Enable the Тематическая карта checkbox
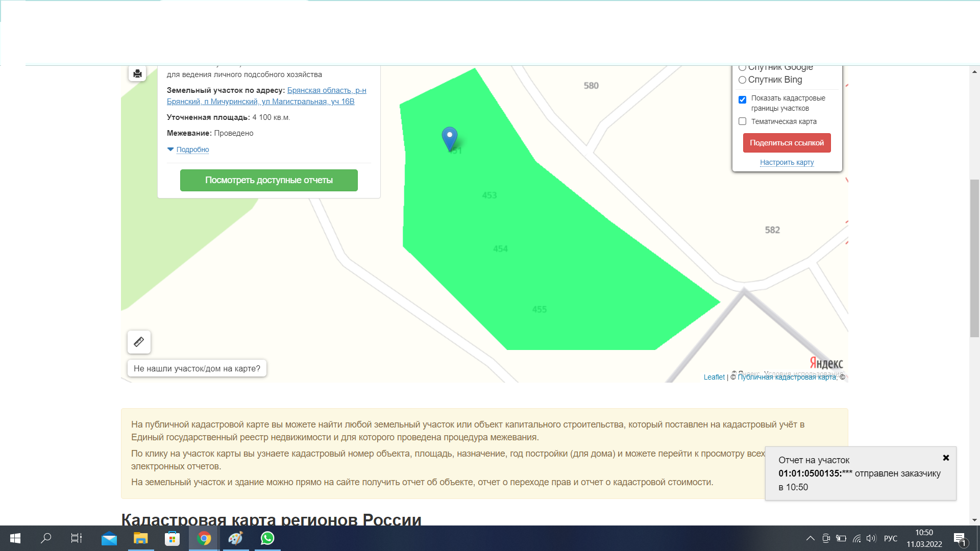The height and width of the screenshot is (551, 980). tap(743, 121)
